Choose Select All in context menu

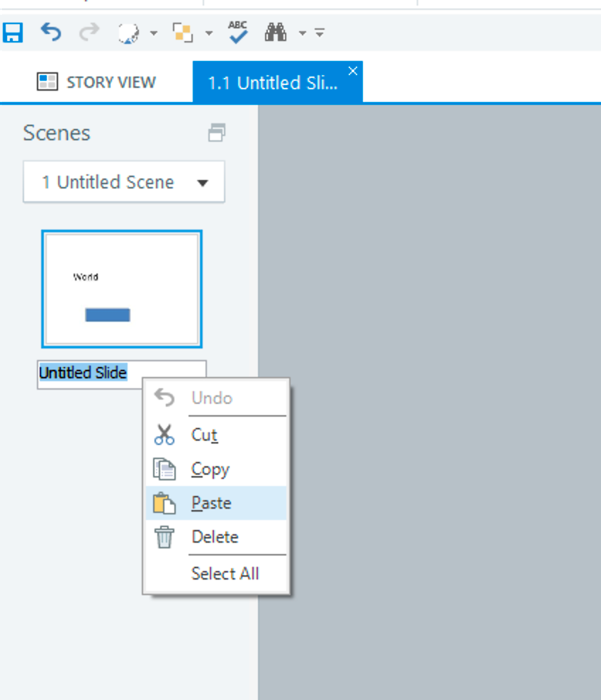225,573
